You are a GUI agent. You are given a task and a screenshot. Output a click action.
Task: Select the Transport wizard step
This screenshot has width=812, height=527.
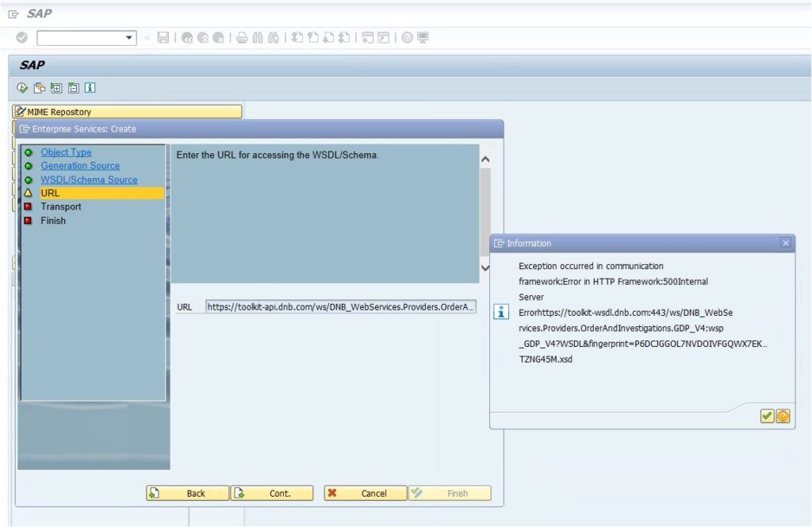coord(61,207)
